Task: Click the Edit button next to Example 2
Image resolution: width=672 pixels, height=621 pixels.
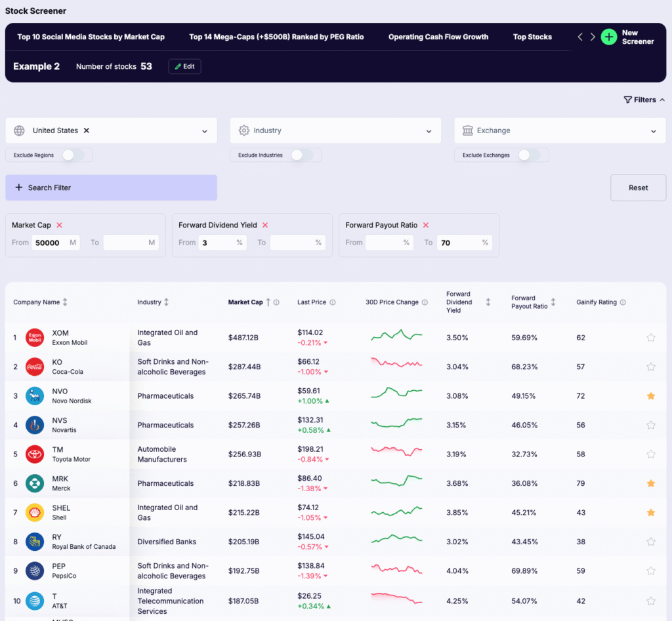Action: click(x=184, y=66)
